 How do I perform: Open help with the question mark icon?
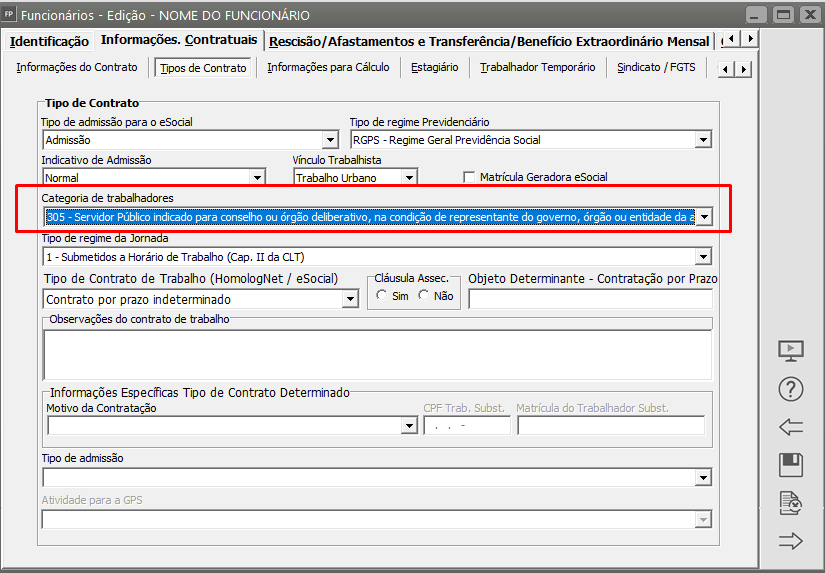click(x=790, y=389)
